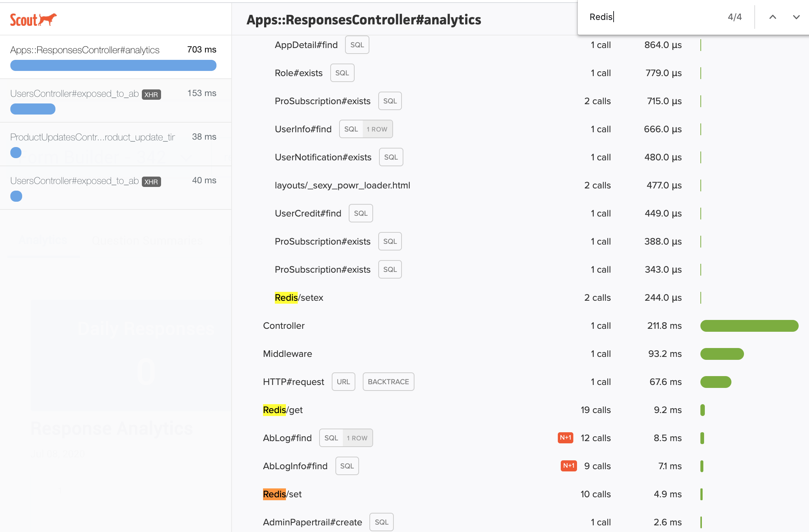Image resolution: width=809 pixels, height=532 pixels.
Task: Open SQL badge for Role#exists
Action: point(342,73)
